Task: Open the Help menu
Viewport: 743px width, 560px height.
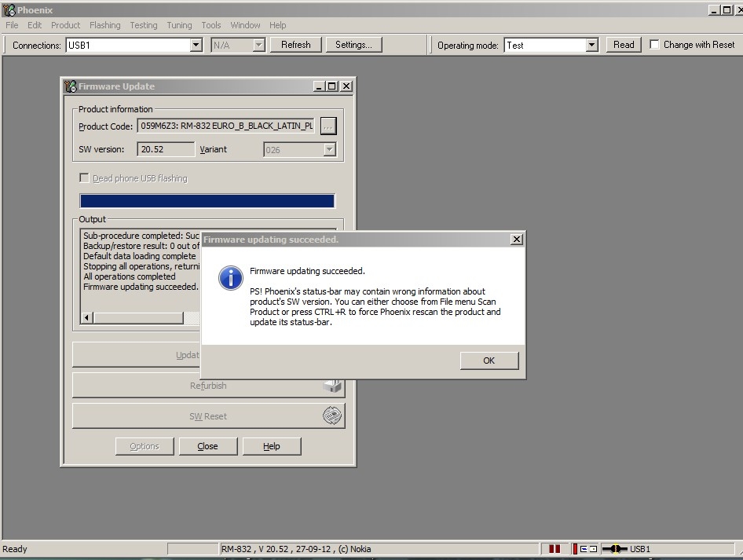Action: [x=278, y=25]
